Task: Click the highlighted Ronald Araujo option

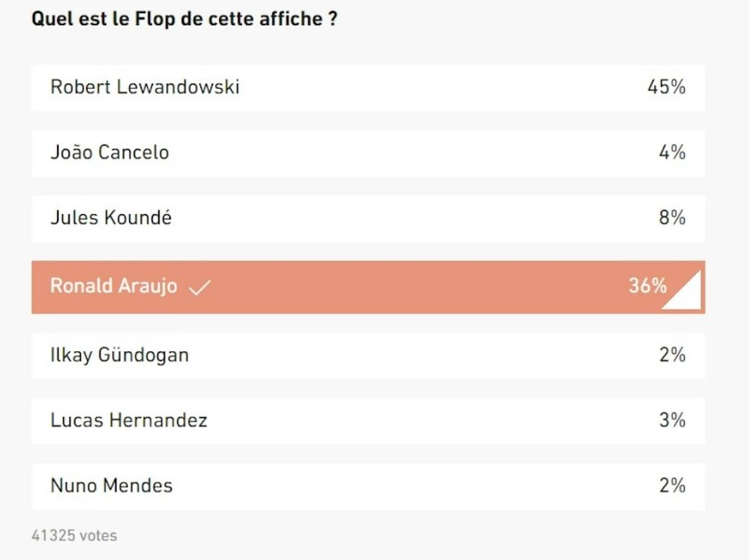Action: (368, 287)
